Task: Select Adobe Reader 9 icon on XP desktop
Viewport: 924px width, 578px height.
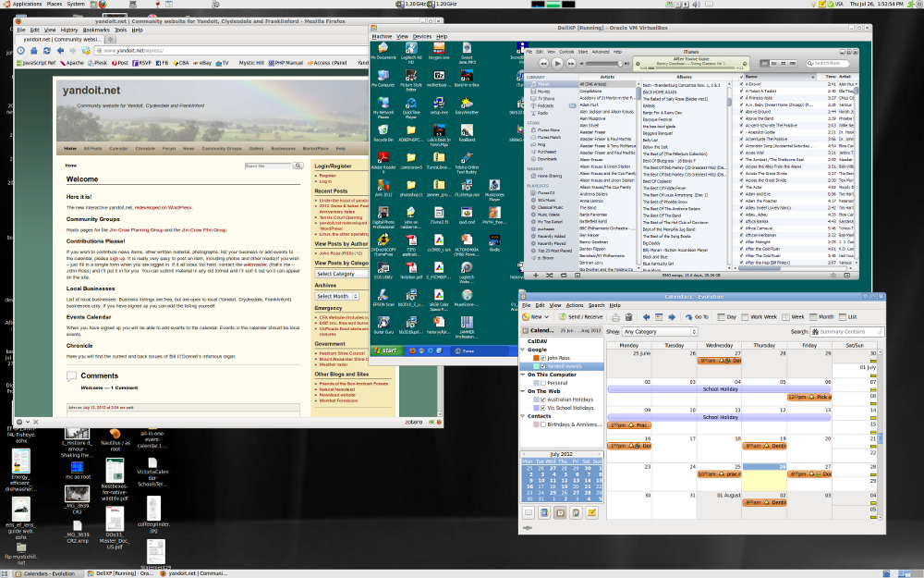Action: 383,161
